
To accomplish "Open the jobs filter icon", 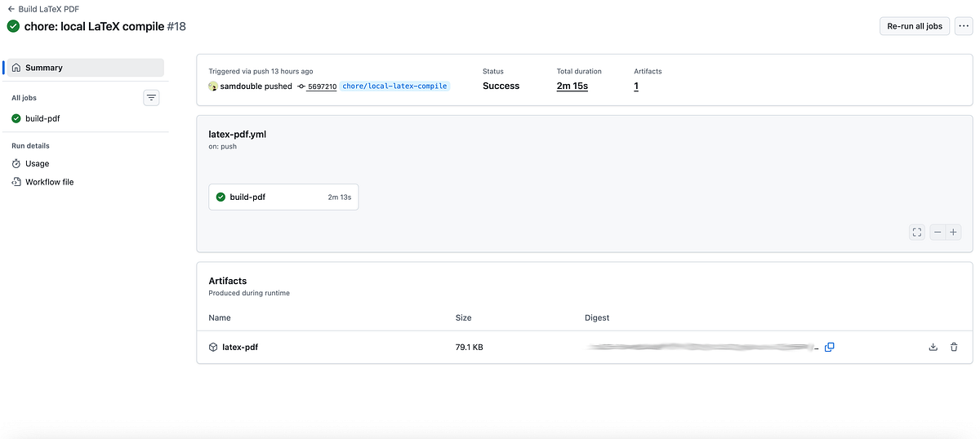I will tap(151, 98).
